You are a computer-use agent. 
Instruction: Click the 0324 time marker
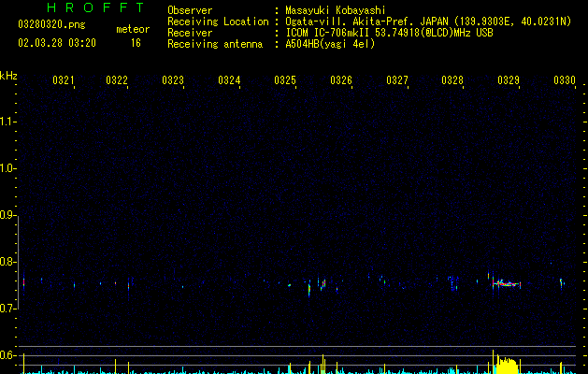229,80
